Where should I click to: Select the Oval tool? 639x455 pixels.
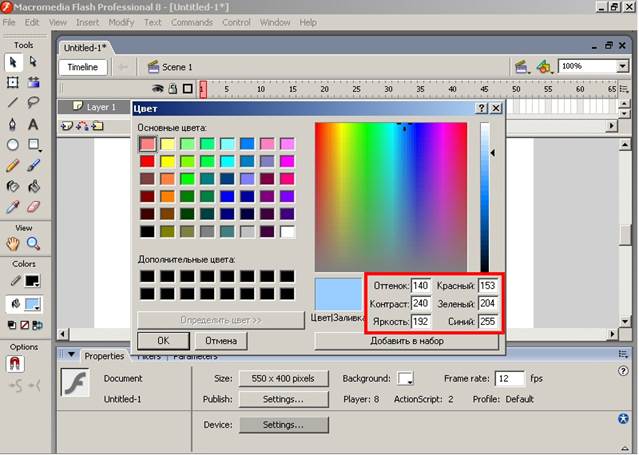(x=13, y=144)
